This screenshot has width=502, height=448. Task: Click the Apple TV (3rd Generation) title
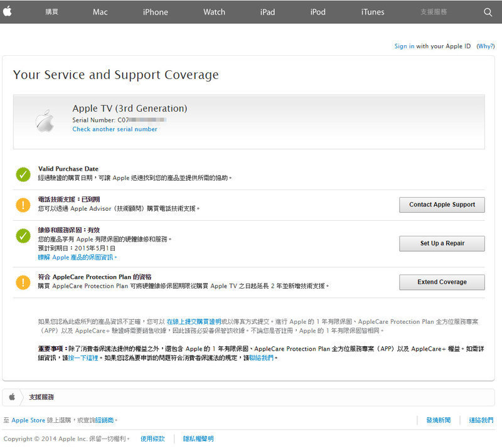(130, 109)
